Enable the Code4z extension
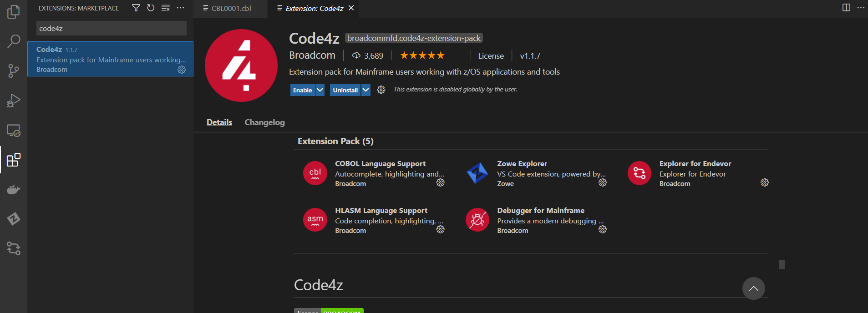 (x=302, y=90)
